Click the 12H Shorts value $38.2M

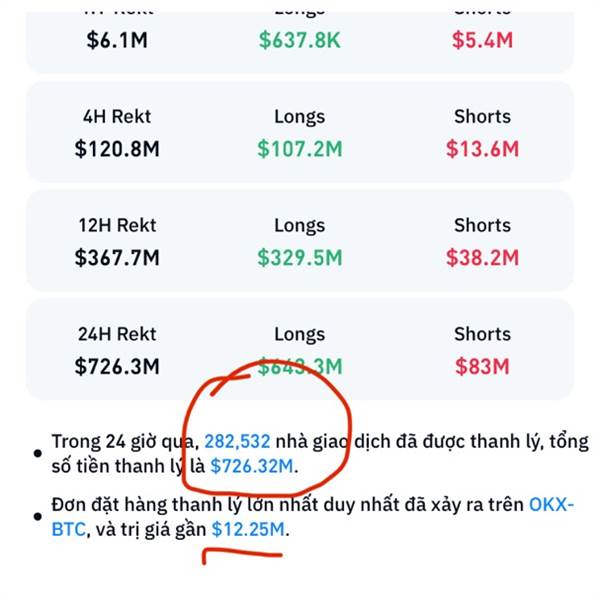(483, 258)
